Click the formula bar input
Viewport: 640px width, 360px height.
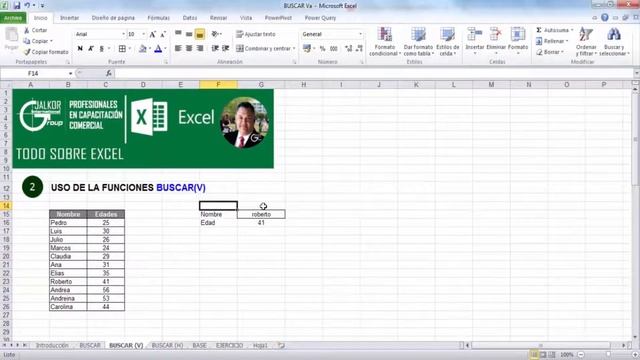pos(373,73)
